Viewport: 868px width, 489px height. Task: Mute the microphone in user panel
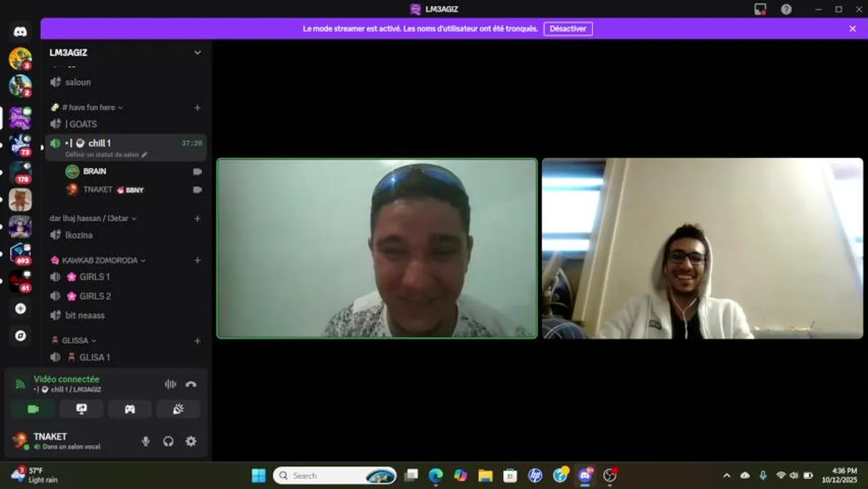click(145, 441)
